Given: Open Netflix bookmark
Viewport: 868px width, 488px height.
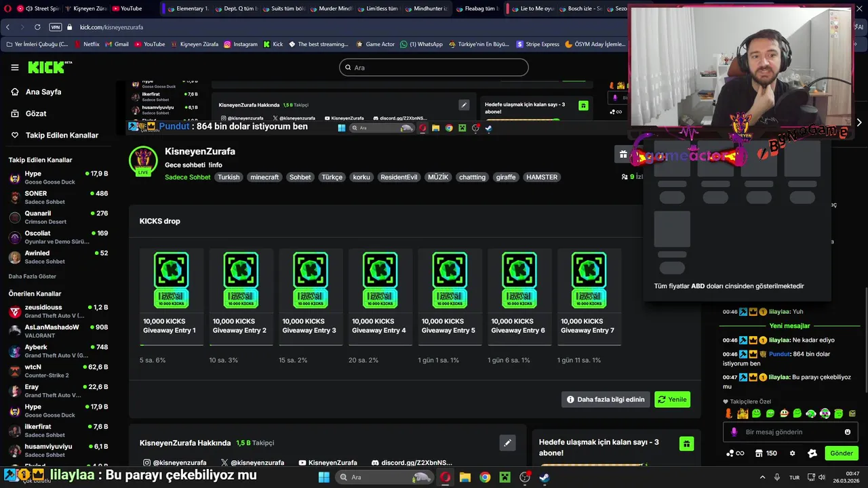Looking at the screenshot, I should pyautogui.click(x=86, y=44).
